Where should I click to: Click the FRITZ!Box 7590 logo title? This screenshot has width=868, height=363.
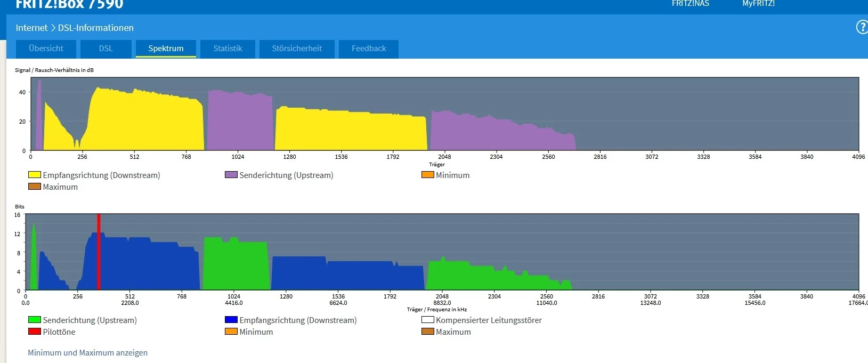69,4
